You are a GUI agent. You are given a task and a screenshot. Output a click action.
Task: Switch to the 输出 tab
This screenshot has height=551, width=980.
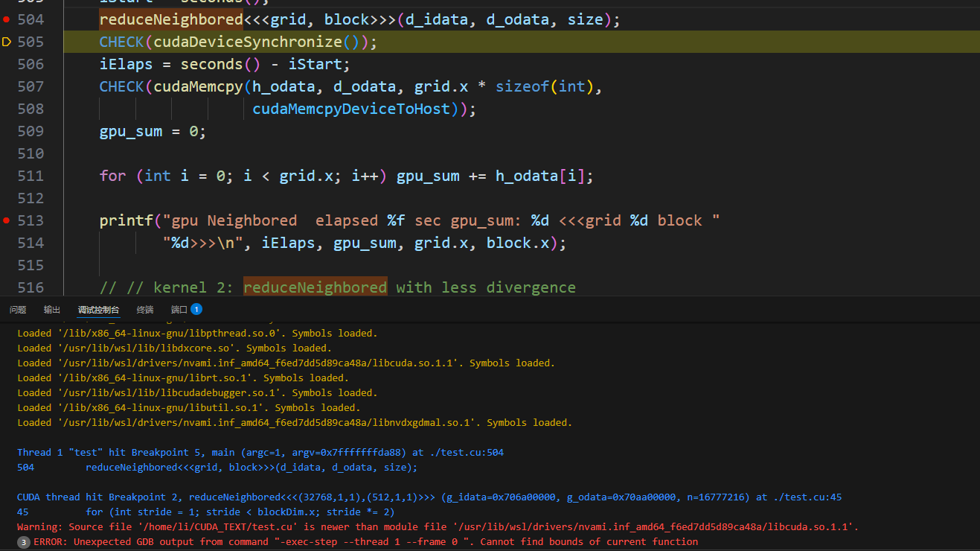pos(52,310)
